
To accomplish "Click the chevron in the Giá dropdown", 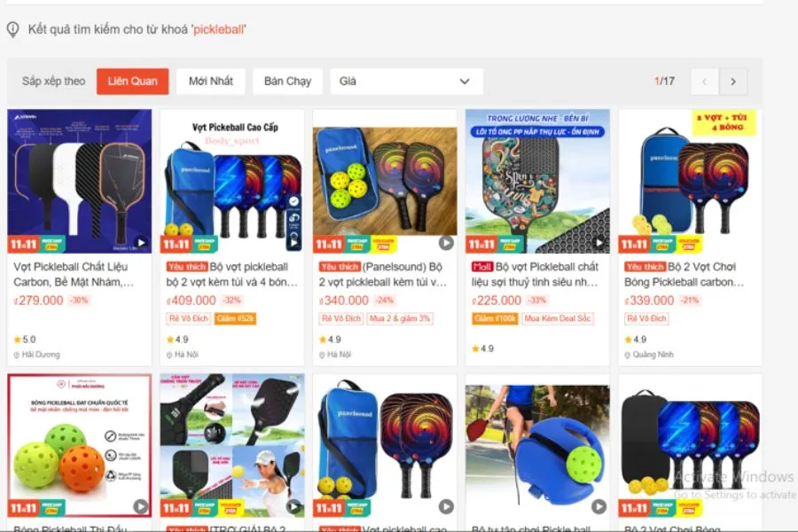I will tap(464, 82).
